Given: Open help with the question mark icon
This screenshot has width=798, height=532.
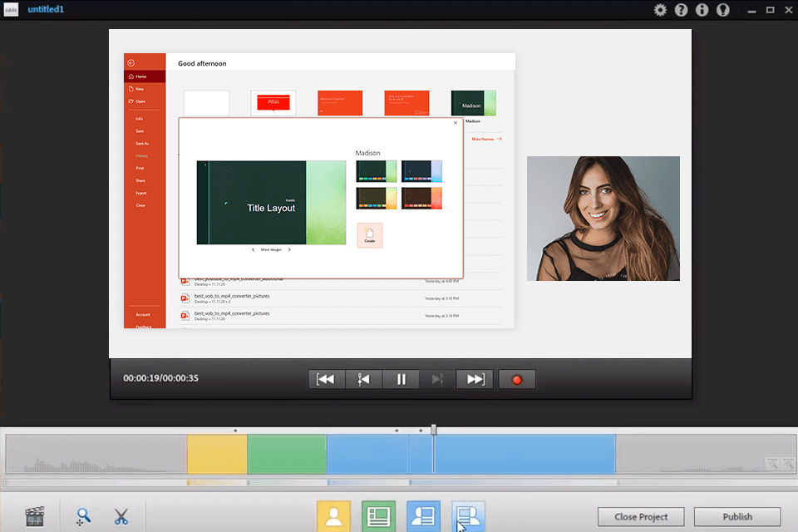Looking at the screenshot, I should (681, 10).
